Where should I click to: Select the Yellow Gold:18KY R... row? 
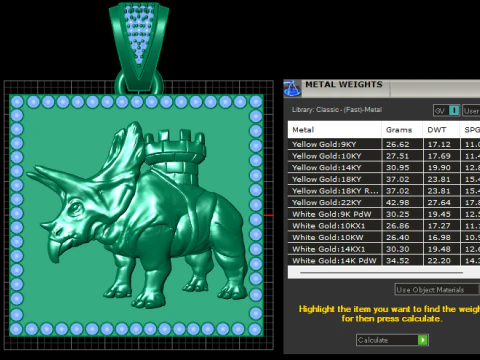pos(384,191)
